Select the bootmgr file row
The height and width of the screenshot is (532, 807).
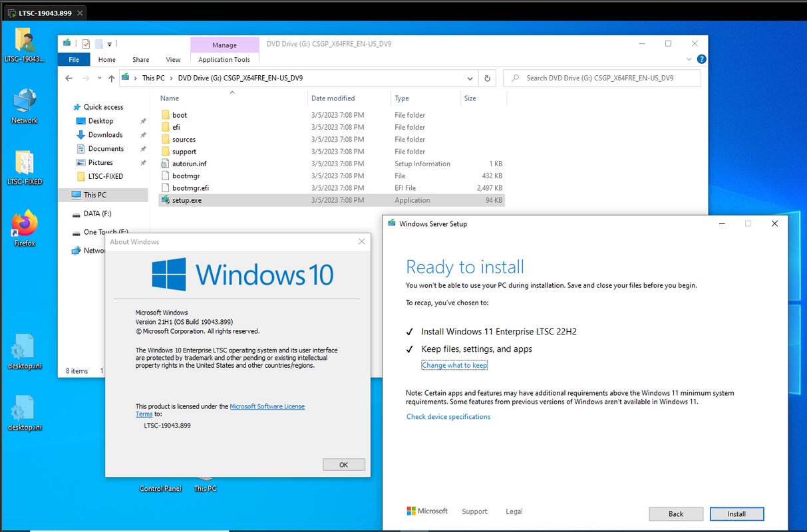click(x=331, y=176)
